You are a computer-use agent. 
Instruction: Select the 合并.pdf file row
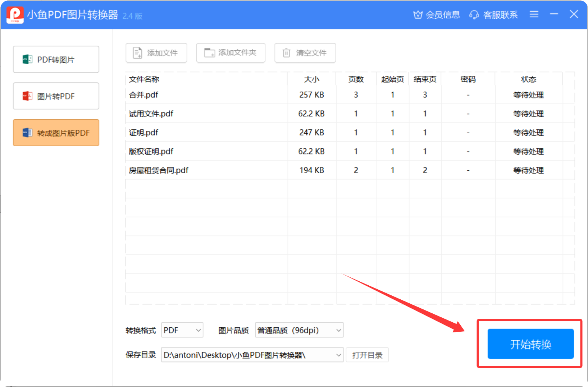144,95
